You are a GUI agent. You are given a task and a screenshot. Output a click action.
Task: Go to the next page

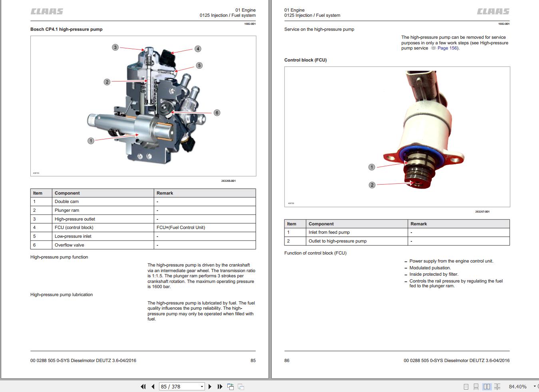click(210, 387)
